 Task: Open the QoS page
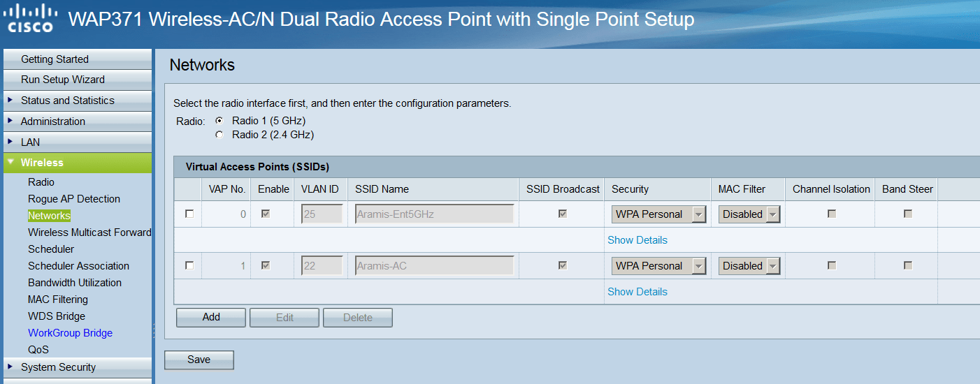(x=38, y=350)
